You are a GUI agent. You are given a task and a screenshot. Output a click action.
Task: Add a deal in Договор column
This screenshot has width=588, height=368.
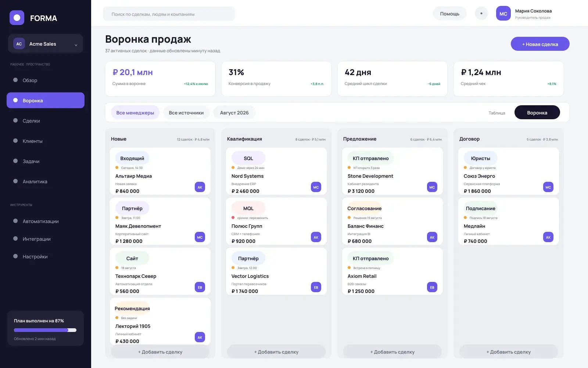(509, 352)
